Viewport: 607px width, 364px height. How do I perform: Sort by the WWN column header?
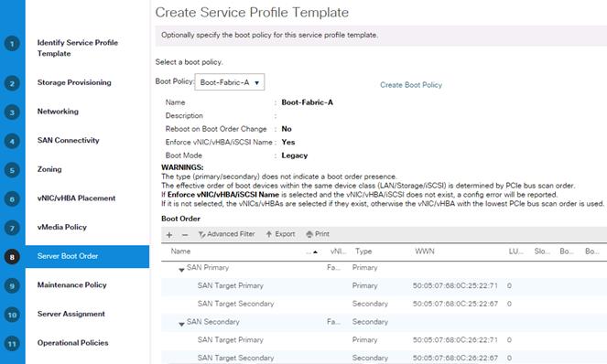coord(425,251)
